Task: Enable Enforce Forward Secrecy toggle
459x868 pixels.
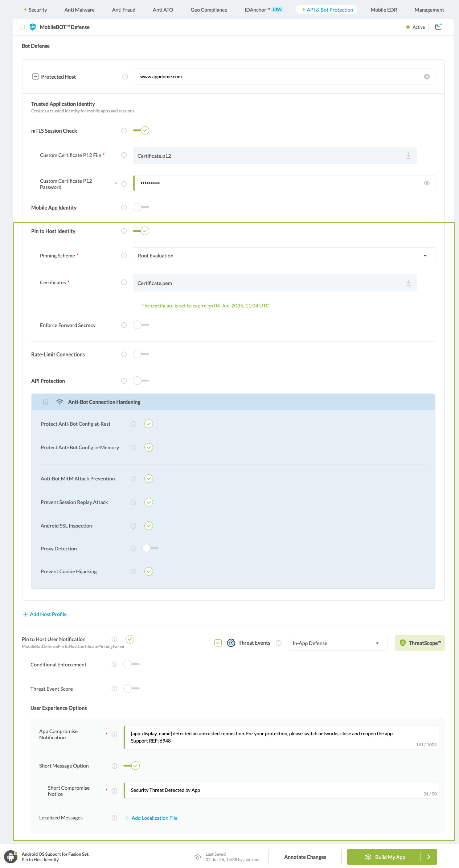Action: pyautogui.click(x=141, y=325)
